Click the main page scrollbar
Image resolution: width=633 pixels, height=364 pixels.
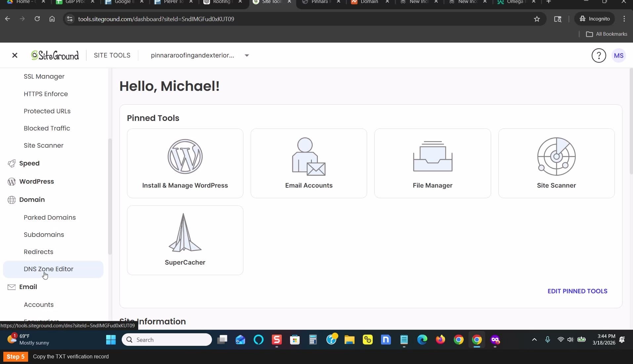click(x=631, y=122)
